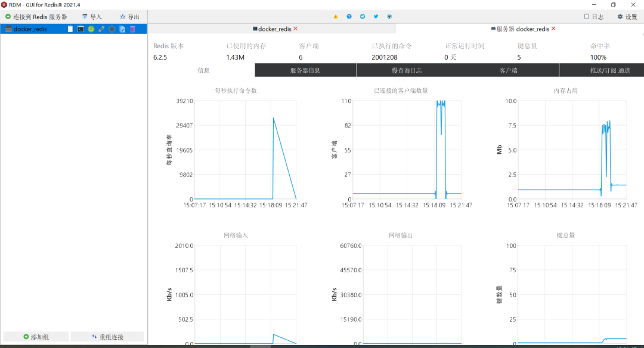Click the 导入 import button
This screenshot has height=348, width=644.
pos(92,17)
